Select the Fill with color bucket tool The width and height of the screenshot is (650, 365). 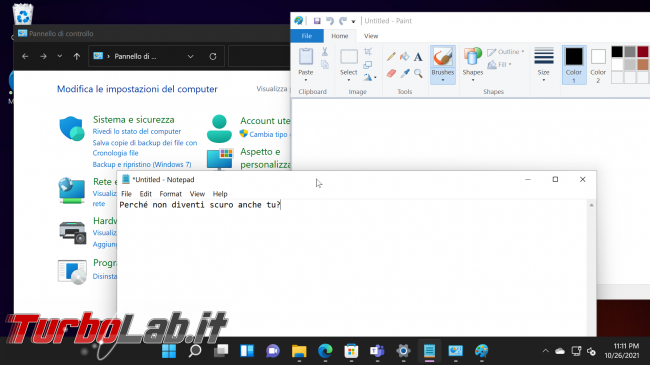(x=405, y=57)
